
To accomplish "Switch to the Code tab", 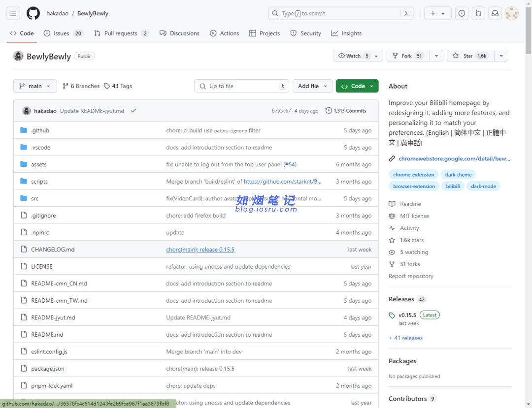I will tap(22, 33).
